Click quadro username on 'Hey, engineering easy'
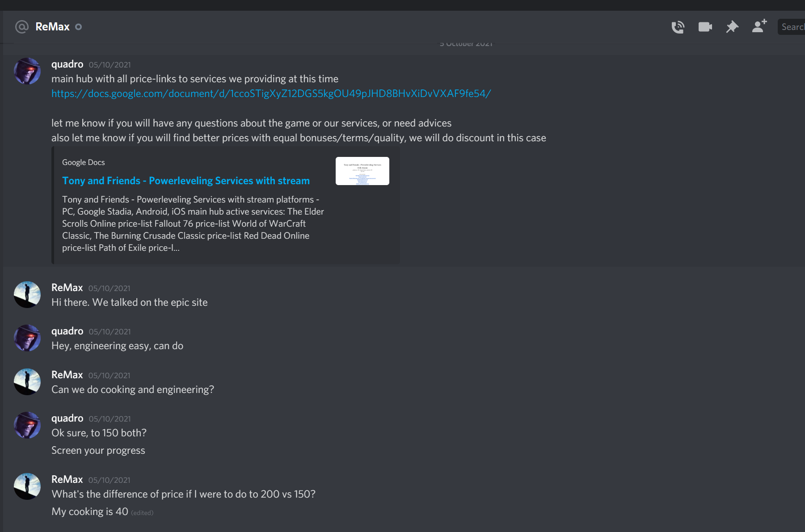This screenshot has width=805, height=532. (67, 331)
